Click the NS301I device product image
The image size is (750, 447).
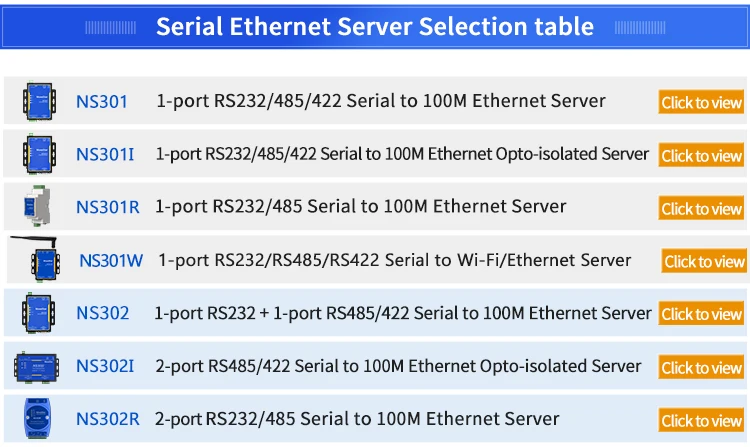(x=39, y=154)
